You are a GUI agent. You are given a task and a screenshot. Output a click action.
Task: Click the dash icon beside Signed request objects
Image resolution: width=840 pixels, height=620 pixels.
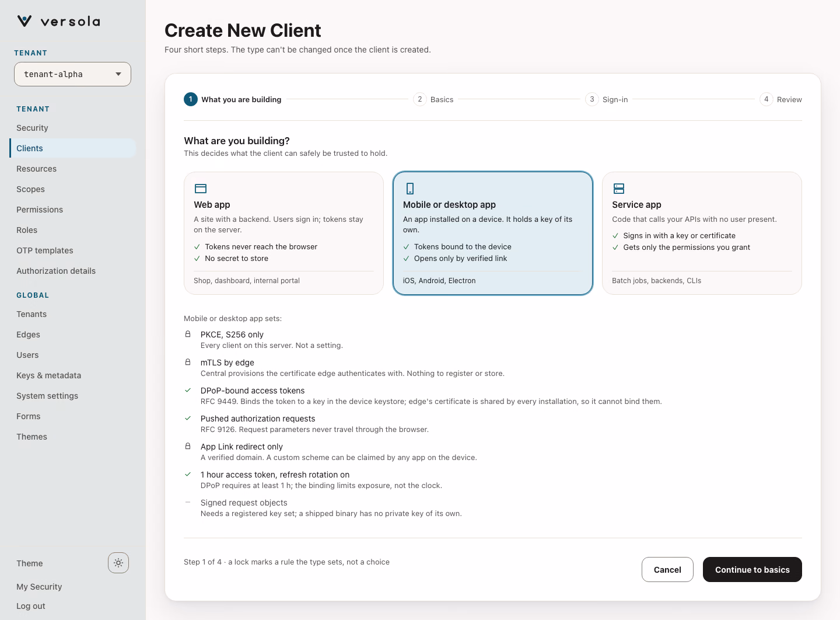click(x=188, y=503)
